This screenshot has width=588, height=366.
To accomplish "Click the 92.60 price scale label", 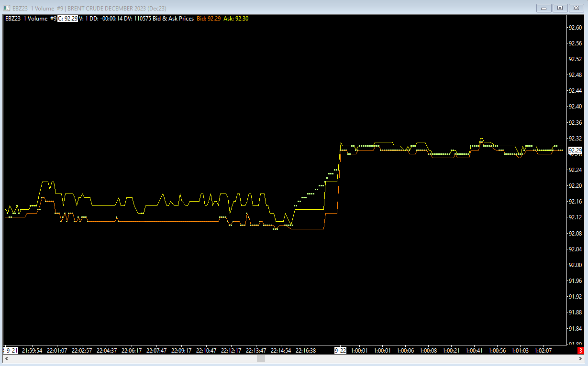I will (575, 28).
